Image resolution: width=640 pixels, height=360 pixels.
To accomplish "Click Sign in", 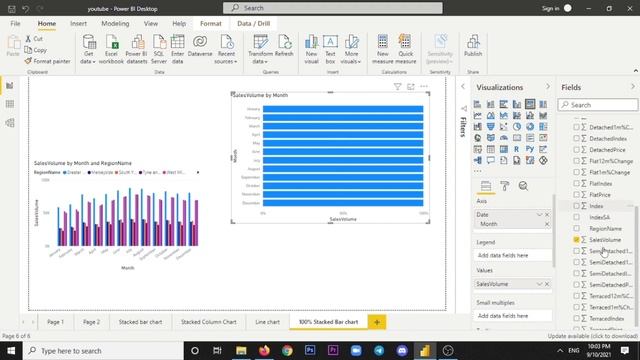I will pyautogui.click(x=550, y=8).
